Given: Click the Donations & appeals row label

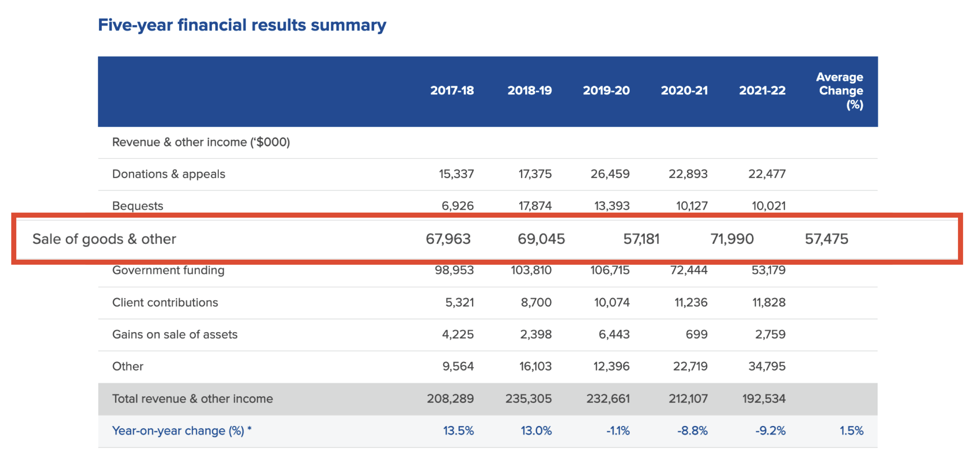Looking at the screenshot, I should (169, 174).
